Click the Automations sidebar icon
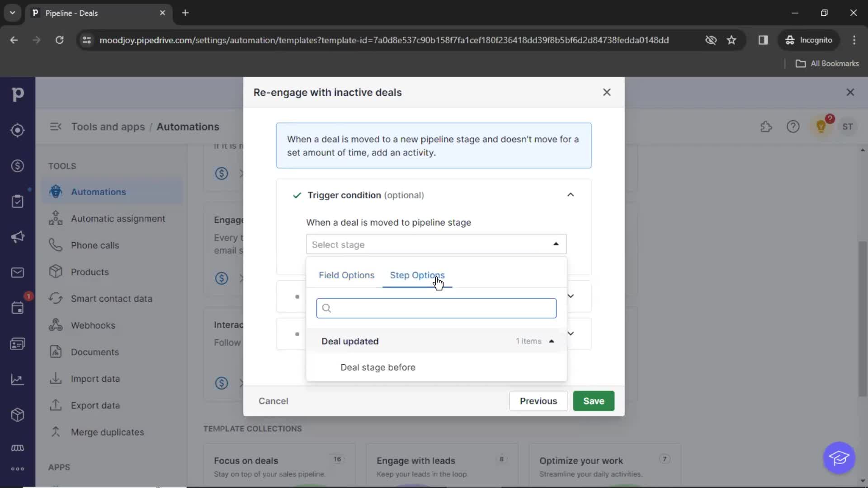The image size is (868, 488). coord(55,191)
